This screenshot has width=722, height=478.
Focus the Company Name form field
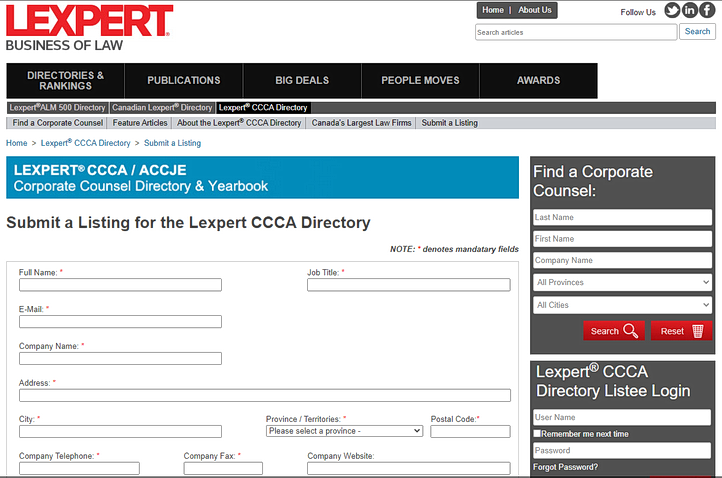click(x=120, y=358)
